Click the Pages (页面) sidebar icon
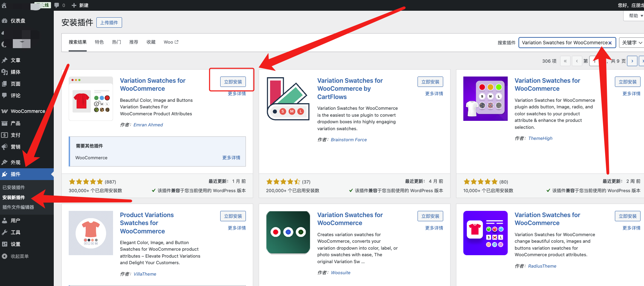Image resolution: width=644 pixels, height=286 pixels. 5,84
